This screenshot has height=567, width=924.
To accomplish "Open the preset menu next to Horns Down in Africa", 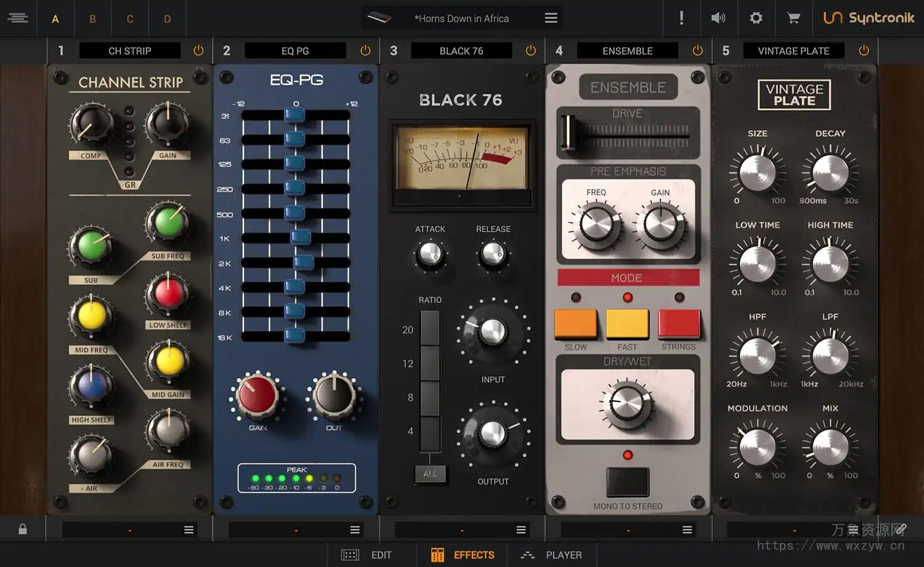I will click(x=550, y=17).
